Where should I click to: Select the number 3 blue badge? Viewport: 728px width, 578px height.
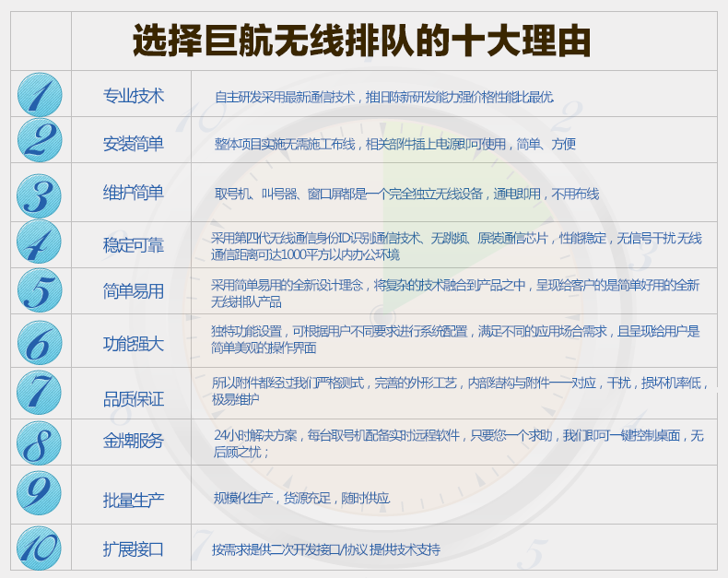coord(39,194)
